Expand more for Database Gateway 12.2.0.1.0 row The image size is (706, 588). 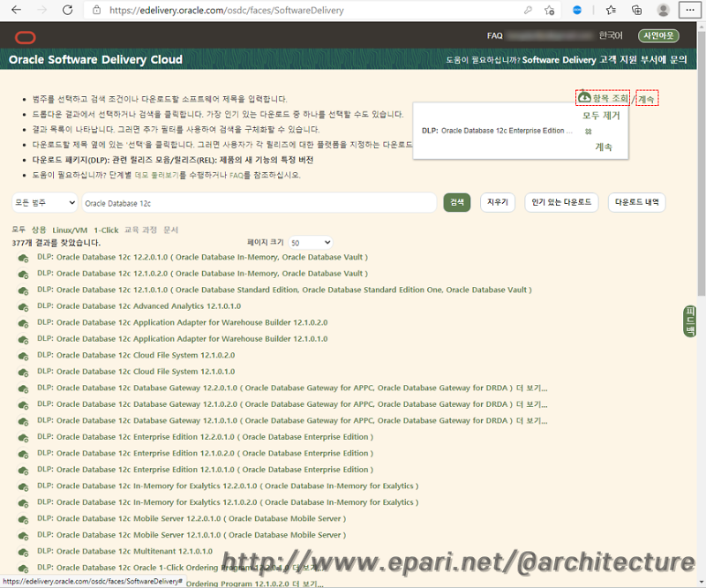coord(532,388)
